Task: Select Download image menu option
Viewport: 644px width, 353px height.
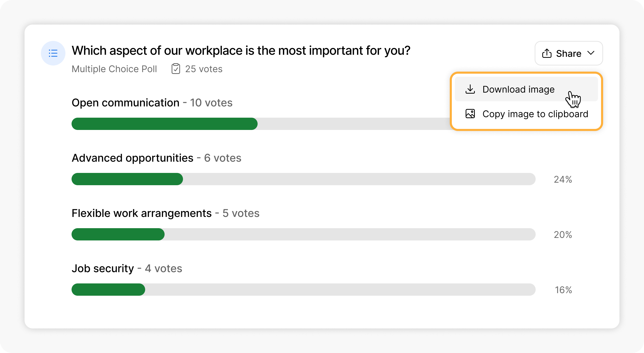Action: (x=526, y=89)
